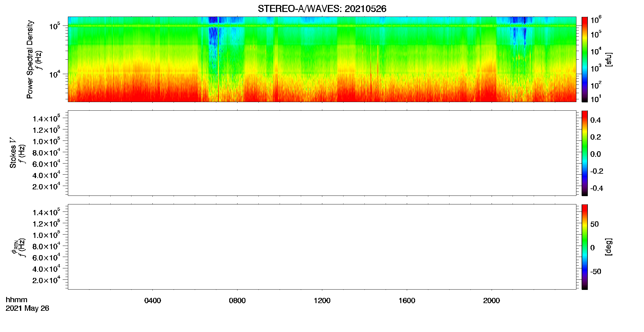Click the 1.4×10^5 tick on φRTN axis
Screen dimensions: 644x332
click(46, 212)
